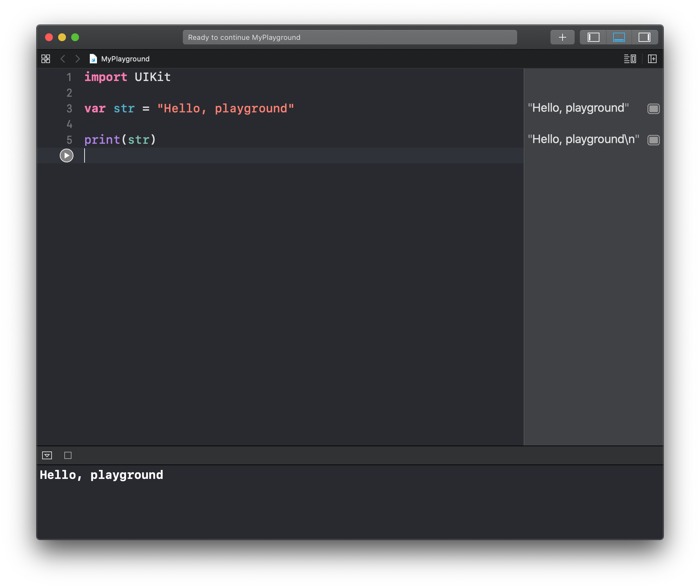Image resolution: width=700 pixels, height=588 pixels.
Task: Show result for "Hello, playground\n" line
Action: pyautogui.click(x=653, y=140)
